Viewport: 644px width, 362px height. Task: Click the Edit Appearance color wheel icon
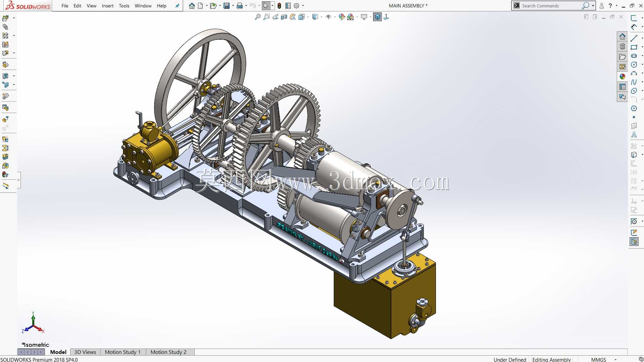(342, 17)
